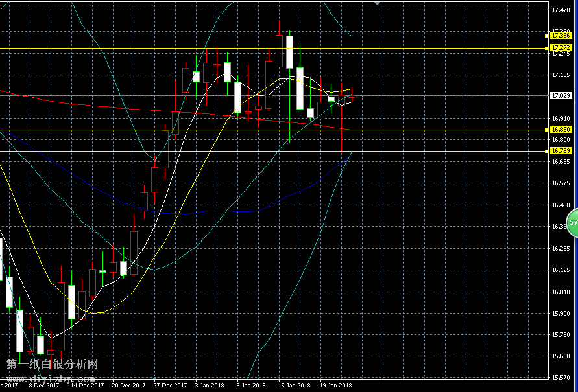Click the 20 Dec 2017 date label
This screenshot has height=392, width=578.
128,386
